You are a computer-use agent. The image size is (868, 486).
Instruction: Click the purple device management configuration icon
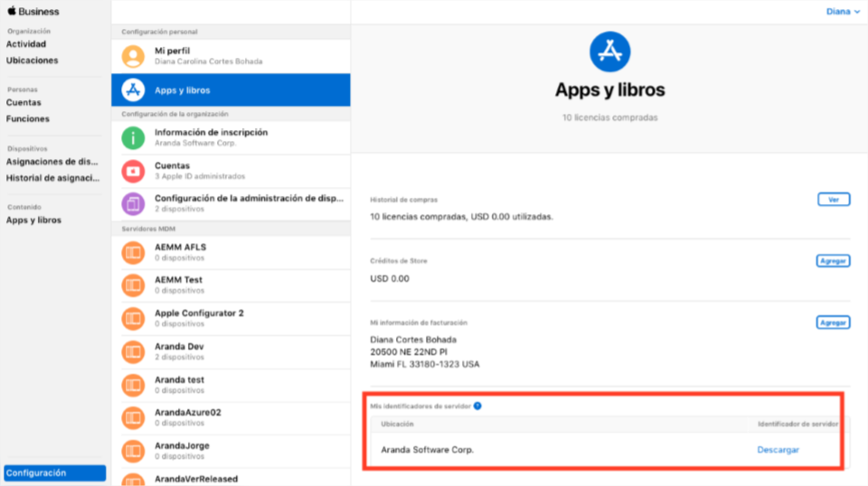click(x=133, y=203)
